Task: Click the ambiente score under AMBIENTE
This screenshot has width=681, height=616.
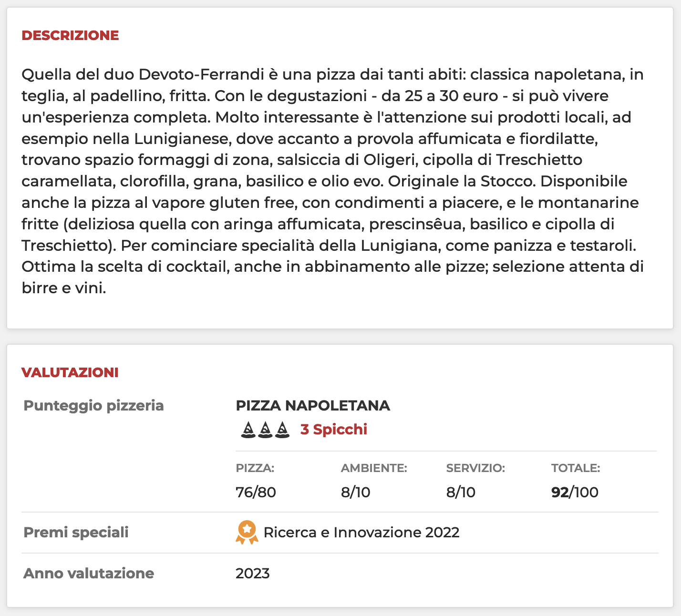Action: coord(356,493)
